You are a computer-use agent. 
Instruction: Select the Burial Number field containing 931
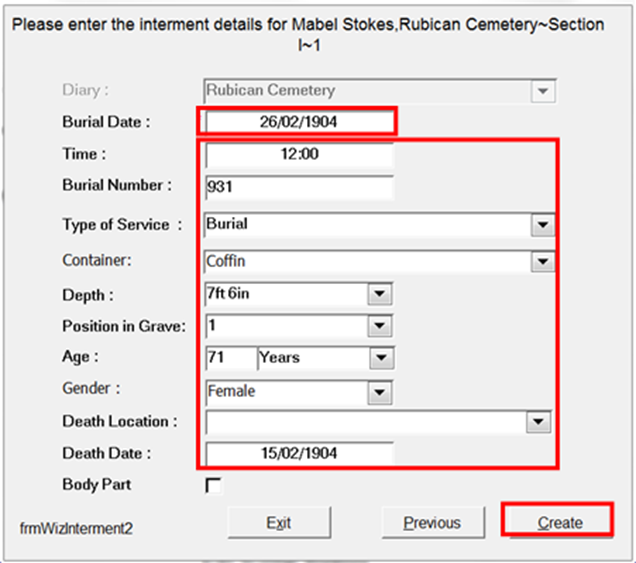tap(299, 187)
